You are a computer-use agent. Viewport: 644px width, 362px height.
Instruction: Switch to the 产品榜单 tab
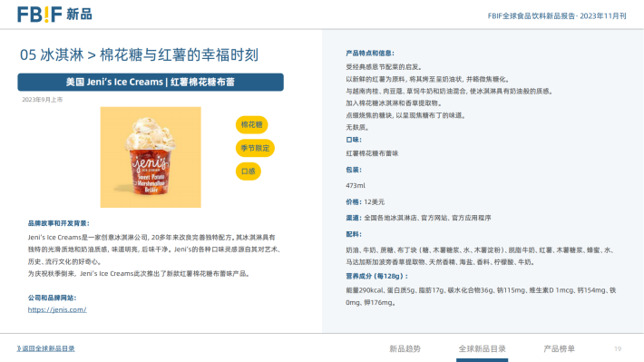point(559,349)
